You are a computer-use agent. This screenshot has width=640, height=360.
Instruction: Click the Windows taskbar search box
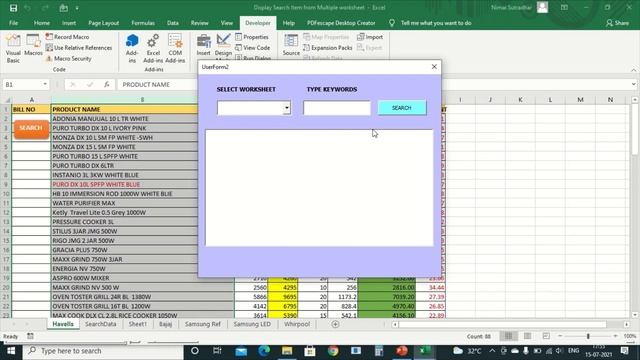(x=103, y=351)
